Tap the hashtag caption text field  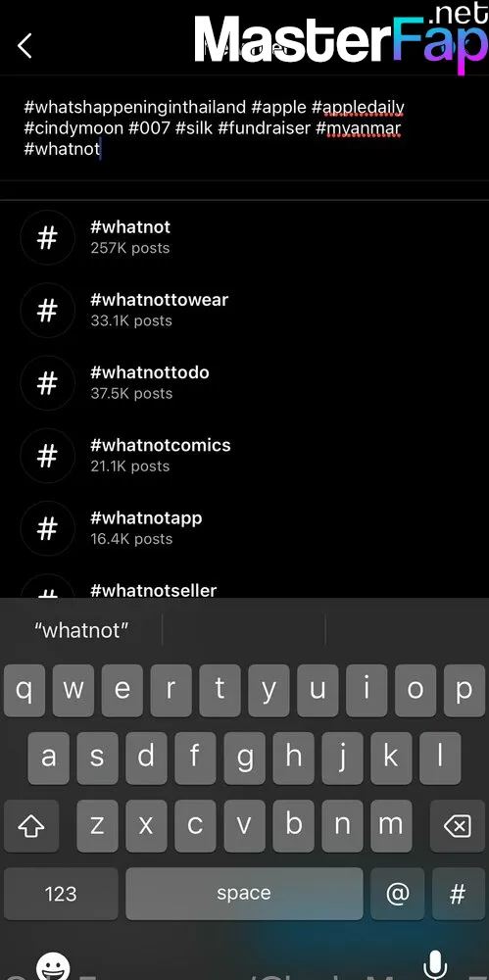coord(245,128)
